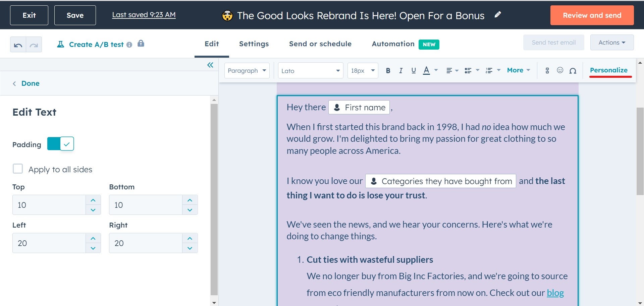Viewport: 644px width, 306px height.
Task: Check the Apply to all sides box
Action: coord(18,169)
